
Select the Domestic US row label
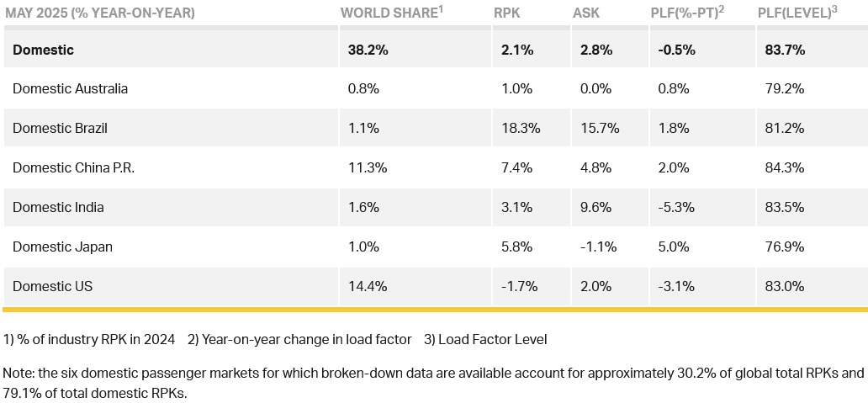point(53,286)
